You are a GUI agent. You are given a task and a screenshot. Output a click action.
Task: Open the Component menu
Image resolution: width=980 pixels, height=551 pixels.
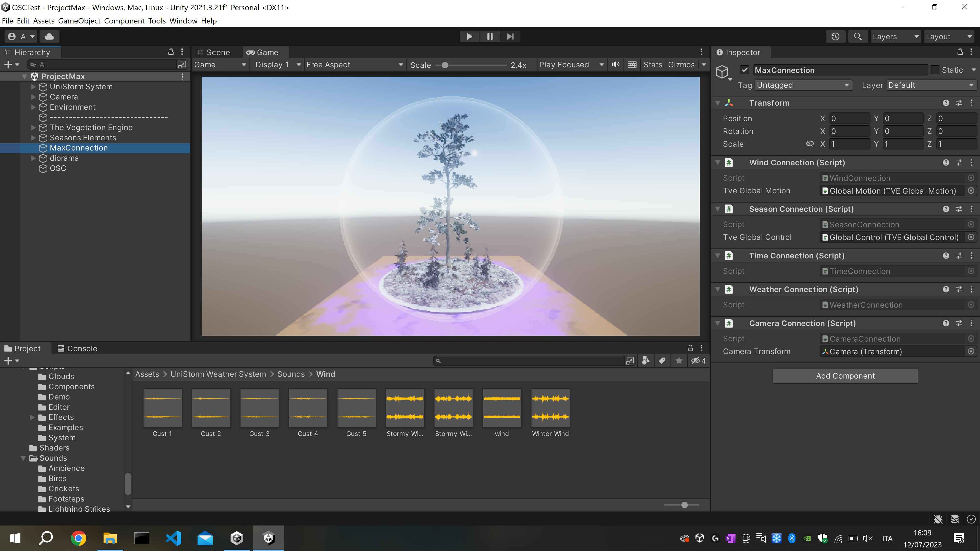(x=124, y=20)
